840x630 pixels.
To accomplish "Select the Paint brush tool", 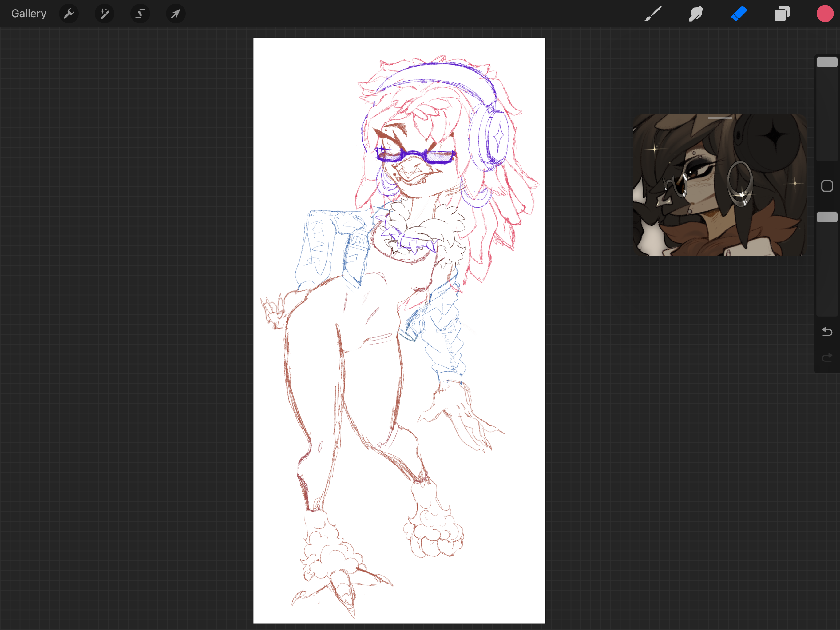I will pyautogui.click(x=653, y=14).
